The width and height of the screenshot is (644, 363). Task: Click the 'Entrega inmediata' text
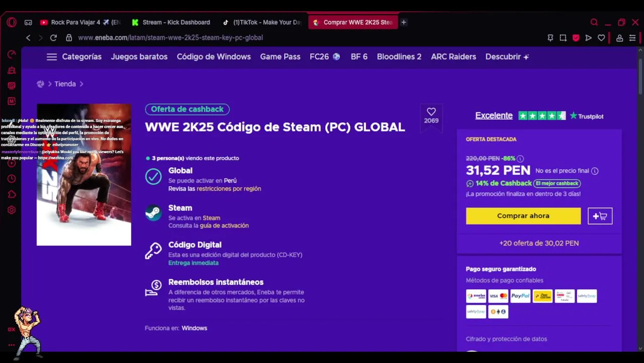(194, 263)
